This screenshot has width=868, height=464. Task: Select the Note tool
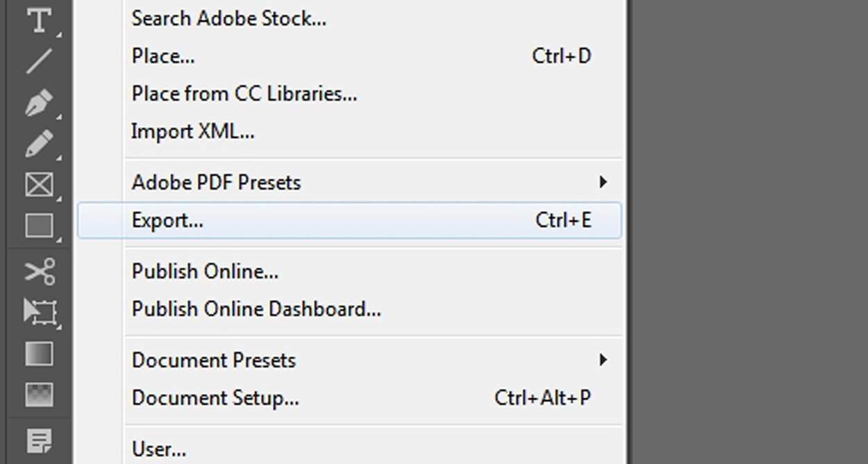pyautogui.click(x=39, y=440)
